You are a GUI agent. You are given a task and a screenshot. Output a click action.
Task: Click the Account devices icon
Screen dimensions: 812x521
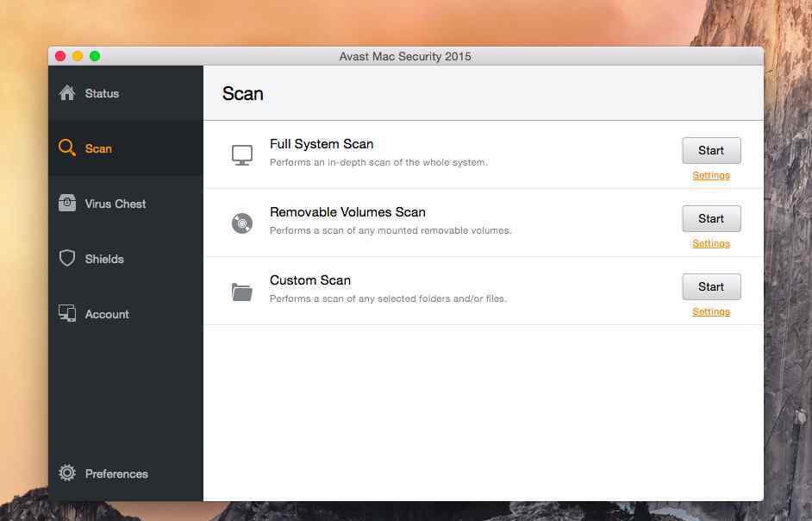pos(66,313)
